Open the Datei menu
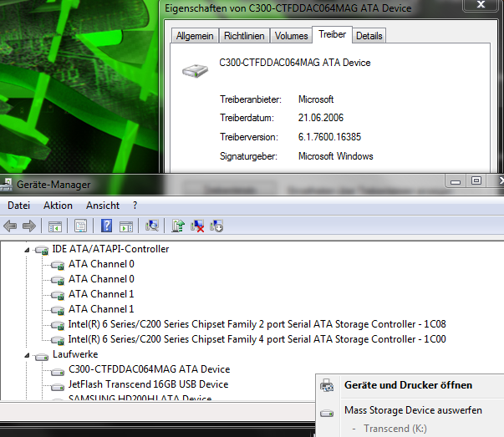Screen dimensions: 504x437 pyautogui.click(x=18, y=206)
